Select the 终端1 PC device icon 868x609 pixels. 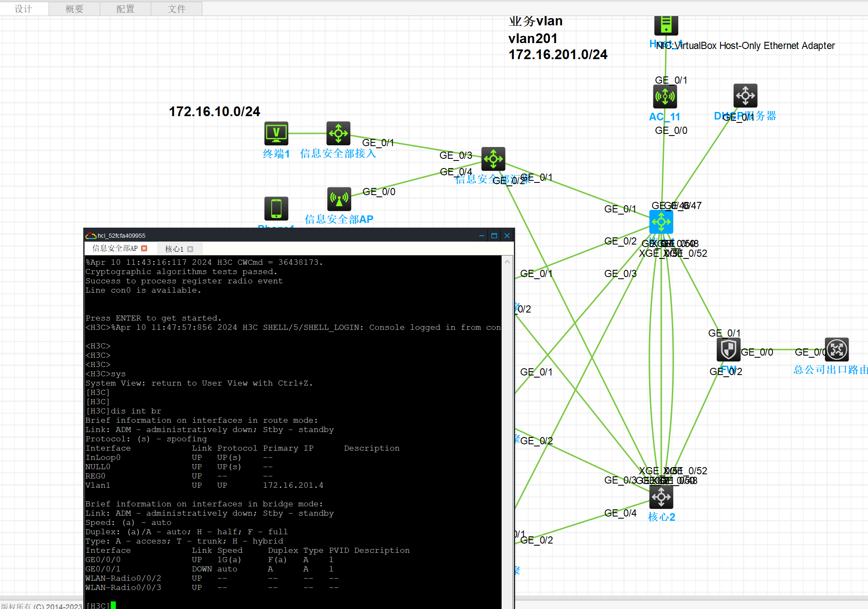click(276, 133)
